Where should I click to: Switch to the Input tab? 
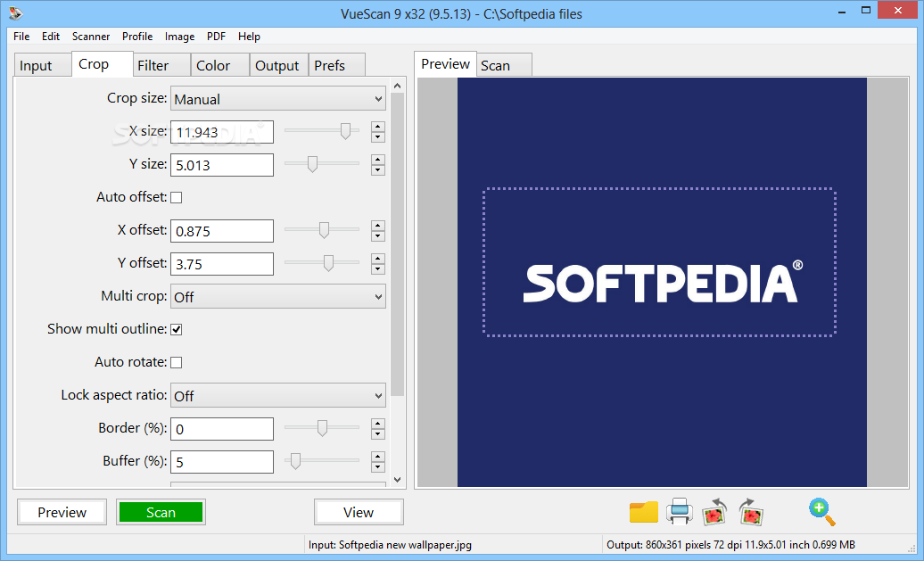[x=43, y=65]
